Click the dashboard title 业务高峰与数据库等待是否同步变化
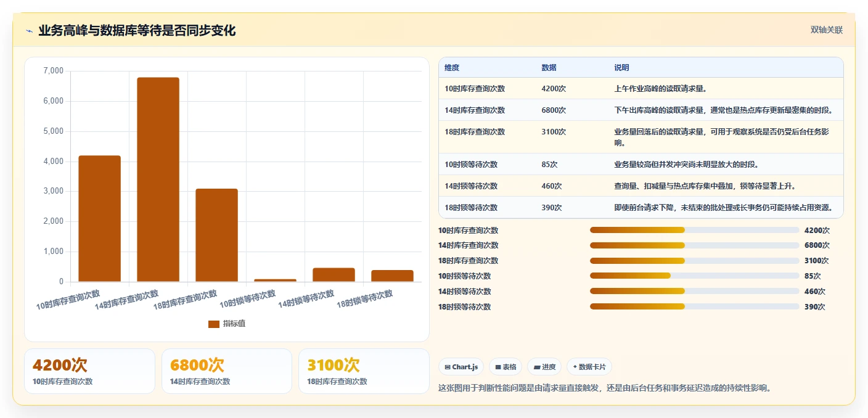The height and width of the screenshot is (418, 868). click(137, 30)
